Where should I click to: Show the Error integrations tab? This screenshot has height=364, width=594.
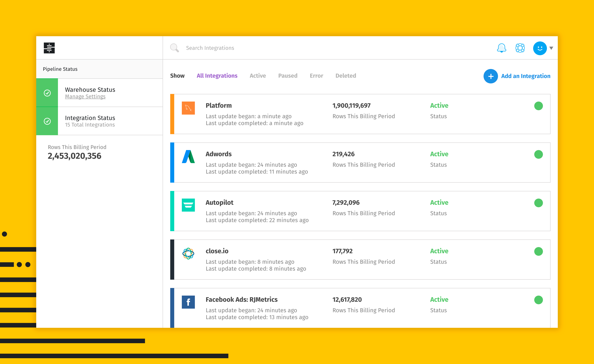point(316,76)
